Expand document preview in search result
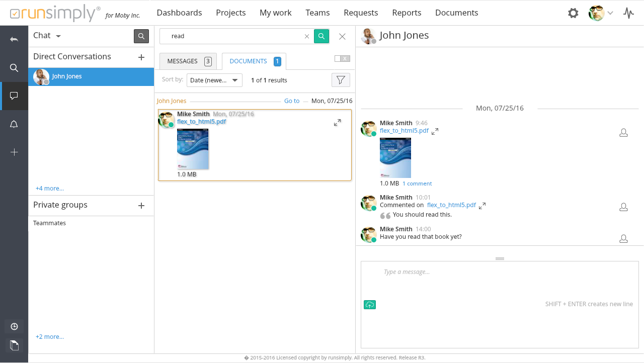This screenshot has height=363, width=644. tap(338, 123)
